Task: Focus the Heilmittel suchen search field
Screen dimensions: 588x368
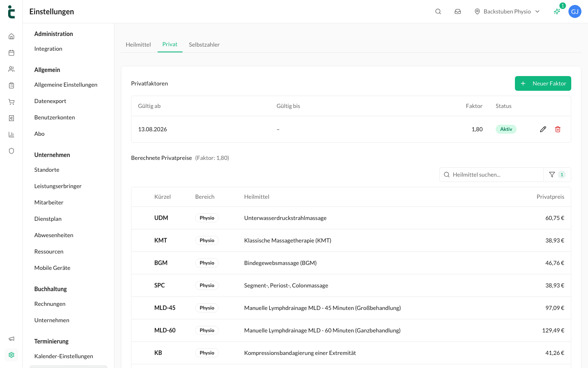Action: pos(492,175)
